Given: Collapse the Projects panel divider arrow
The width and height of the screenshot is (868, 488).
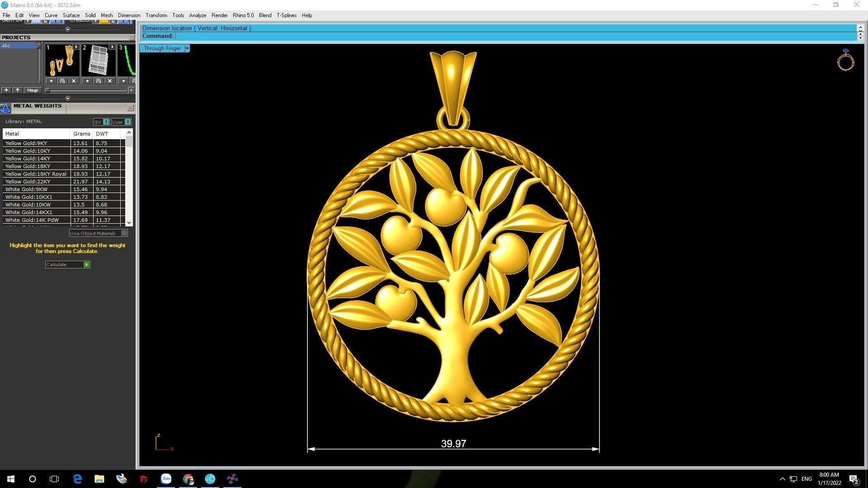Looking at the screenshot, I should pos(68,99).
